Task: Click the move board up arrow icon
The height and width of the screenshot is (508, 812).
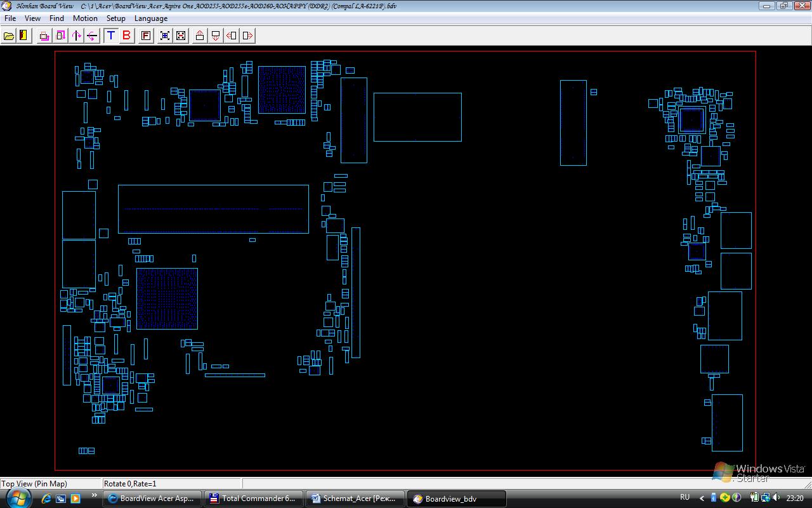Action: (200, 36)
